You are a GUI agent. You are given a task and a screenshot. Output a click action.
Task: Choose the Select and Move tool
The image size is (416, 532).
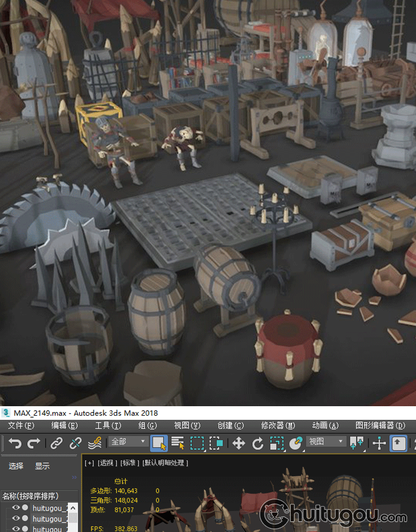point(239,443)
